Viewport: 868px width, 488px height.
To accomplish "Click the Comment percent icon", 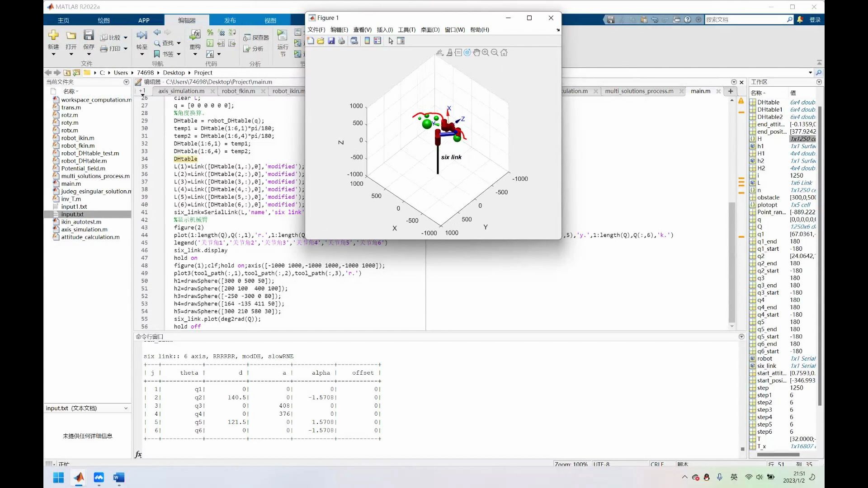I will [210, 33].
